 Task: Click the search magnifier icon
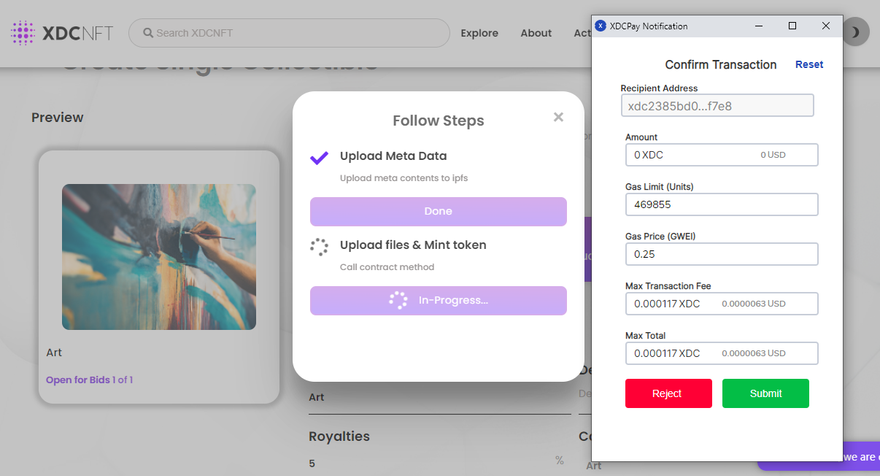click(148, 33)
